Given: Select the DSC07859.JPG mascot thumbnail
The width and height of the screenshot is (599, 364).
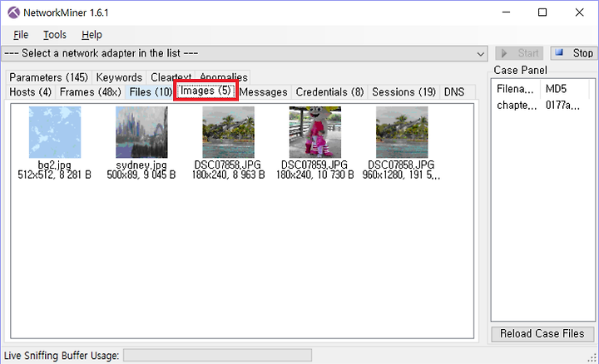Looking at the screenshot, I should point(315,132).
